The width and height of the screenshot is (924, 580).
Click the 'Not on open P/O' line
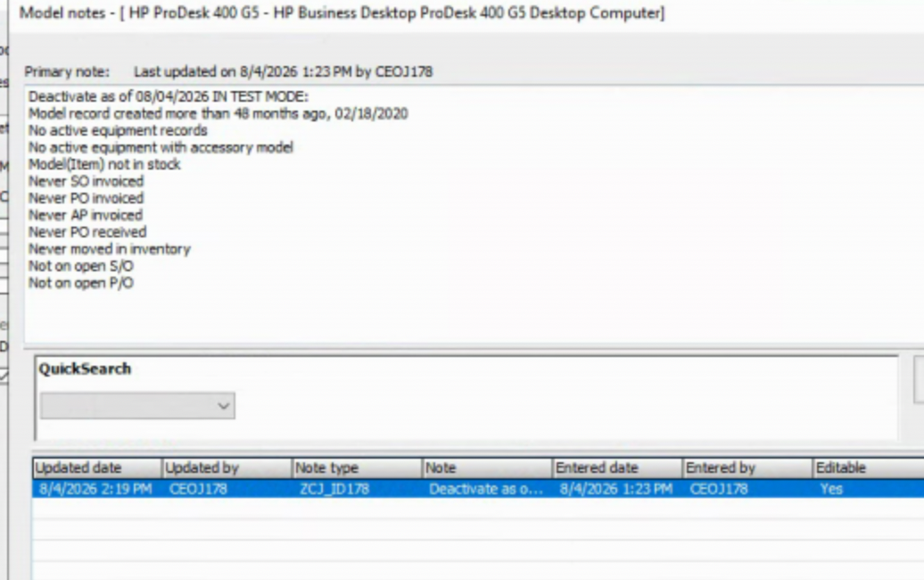(x=81, y=283)
